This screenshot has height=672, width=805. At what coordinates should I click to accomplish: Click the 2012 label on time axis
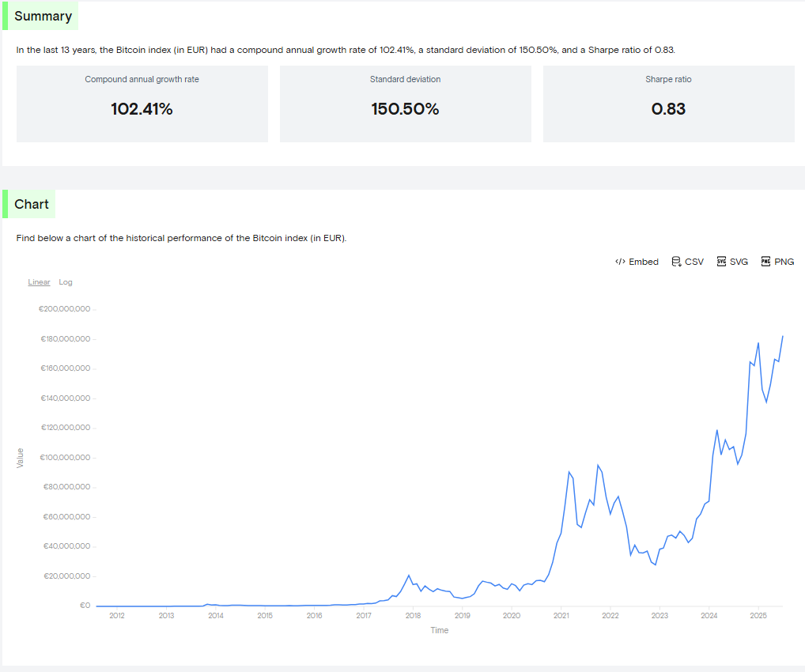(117, 615)
